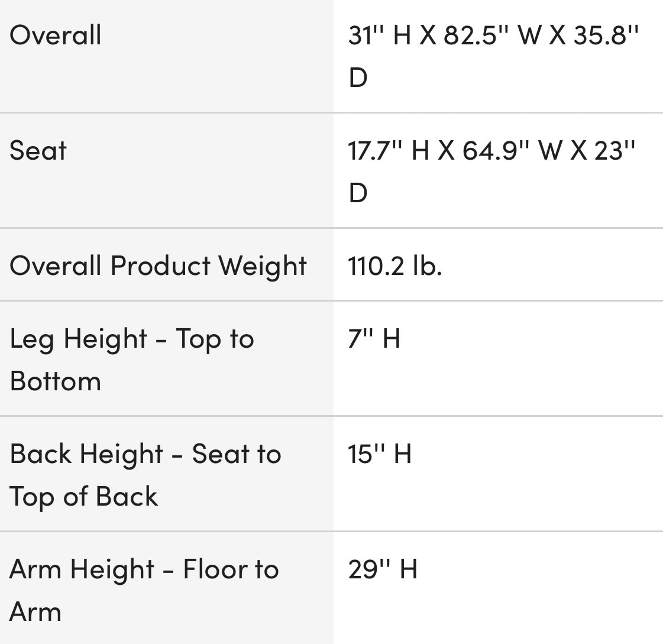663x644 pixels.
Task: Select the 110.2 lb. weight value
Action: [395, 266]
